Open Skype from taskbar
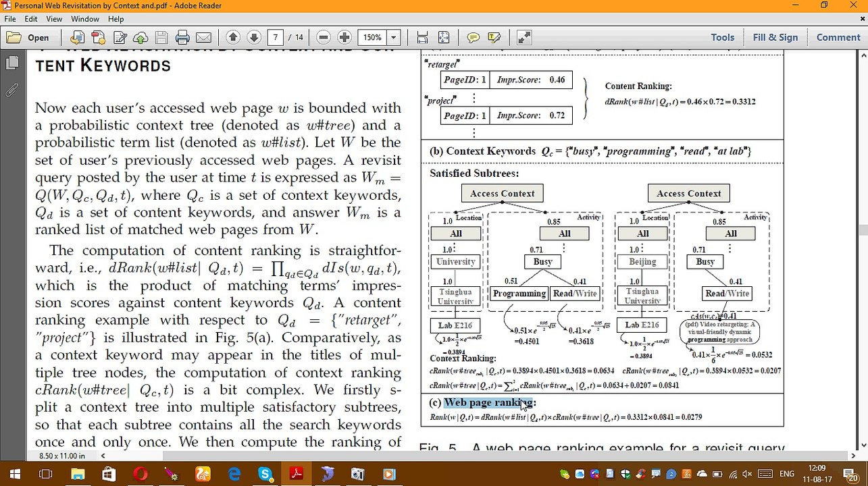 [x=265, y=475]
